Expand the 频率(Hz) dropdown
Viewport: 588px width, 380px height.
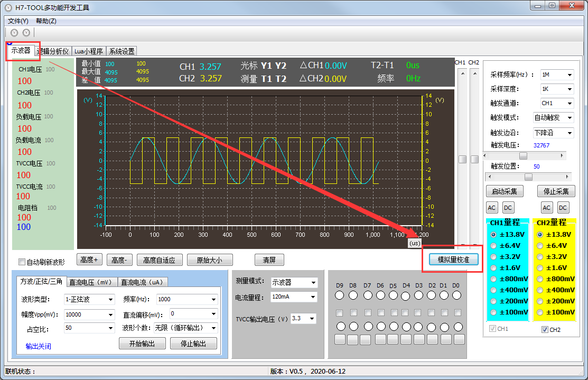tap(213, 299)
